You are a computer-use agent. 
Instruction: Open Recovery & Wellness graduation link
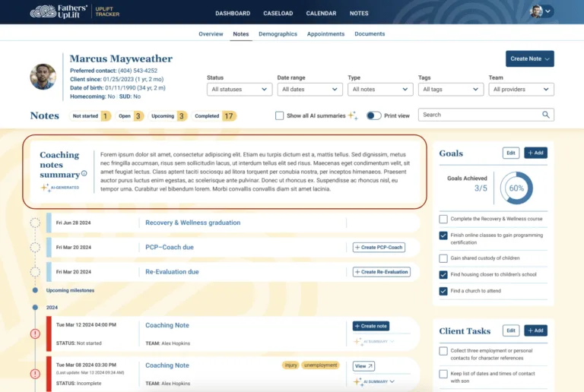[193, 223]
